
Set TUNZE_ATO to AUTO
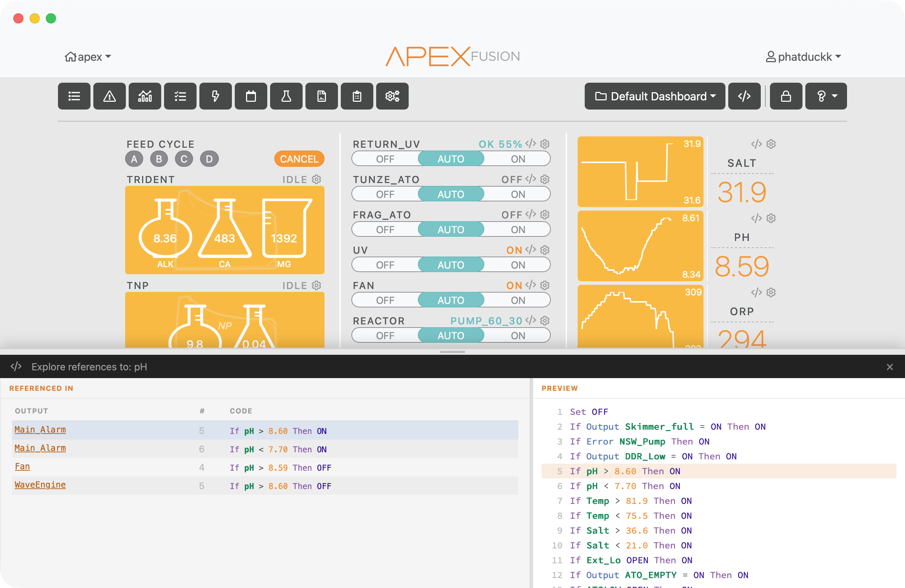451,194
